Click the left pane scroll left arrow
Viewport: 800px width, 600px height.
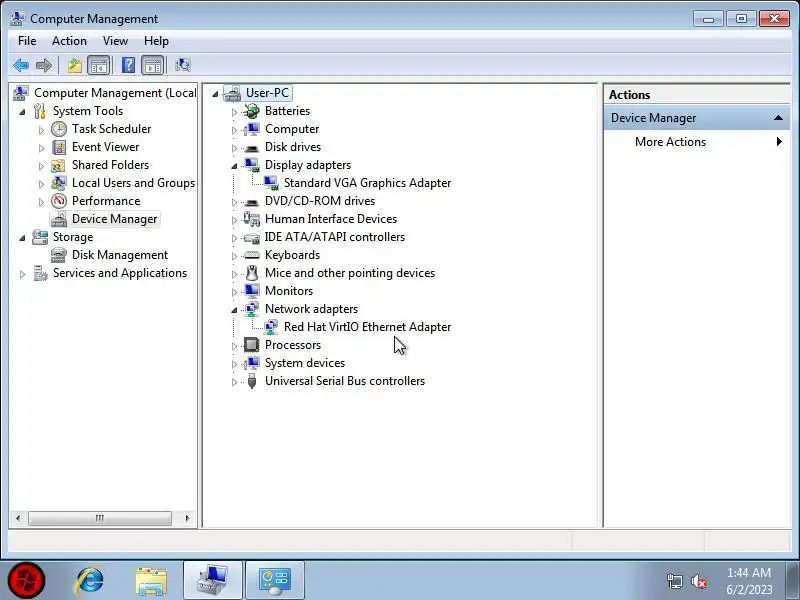click(18, 518)
